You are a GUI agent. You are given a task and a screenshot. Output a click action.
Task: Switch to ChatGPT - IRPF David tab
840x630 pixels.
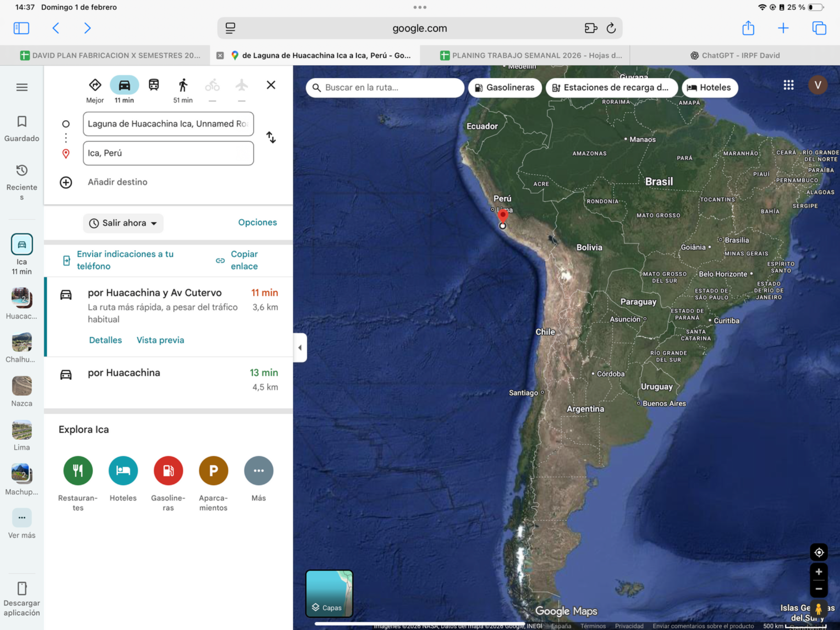pos(735,55)
